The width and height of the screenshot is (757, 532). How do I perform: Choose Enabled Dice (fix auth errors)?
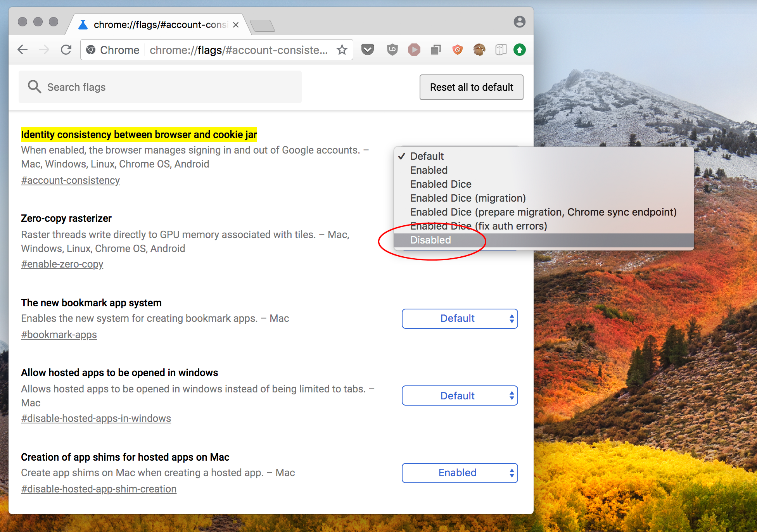(544, 226)
